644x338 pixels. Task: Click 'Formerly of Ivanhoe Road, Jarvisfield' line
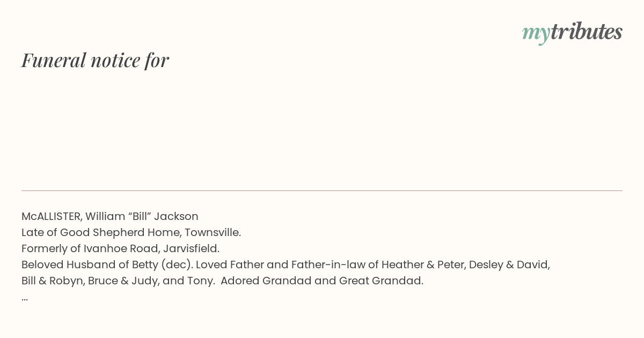(x=120, y=248)
